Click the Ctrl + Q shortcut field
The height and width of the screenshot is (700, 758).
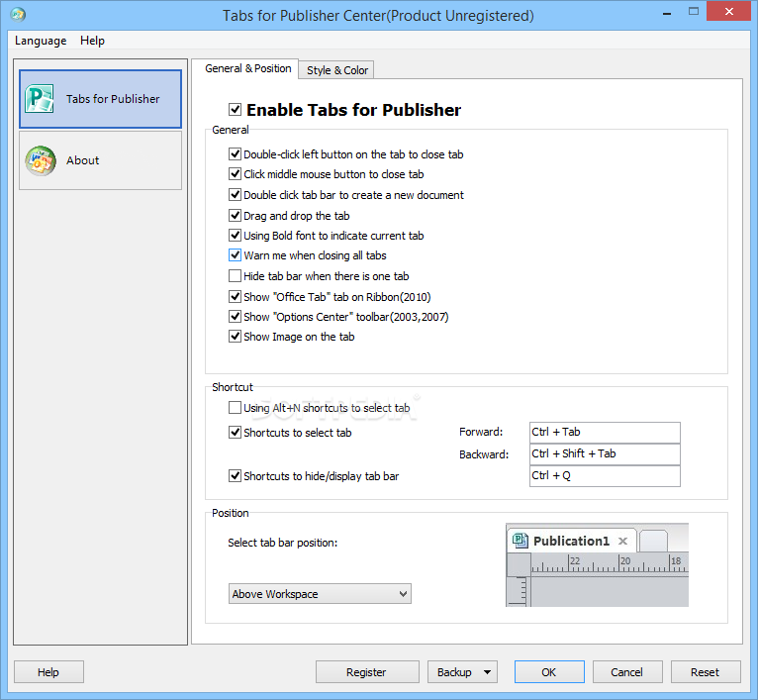(605, 476)
